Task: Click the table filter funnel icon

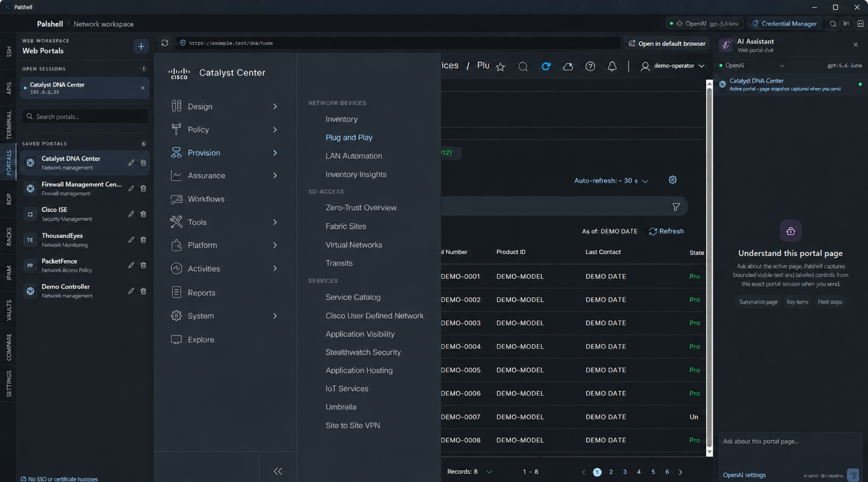Action: [676, 207]
